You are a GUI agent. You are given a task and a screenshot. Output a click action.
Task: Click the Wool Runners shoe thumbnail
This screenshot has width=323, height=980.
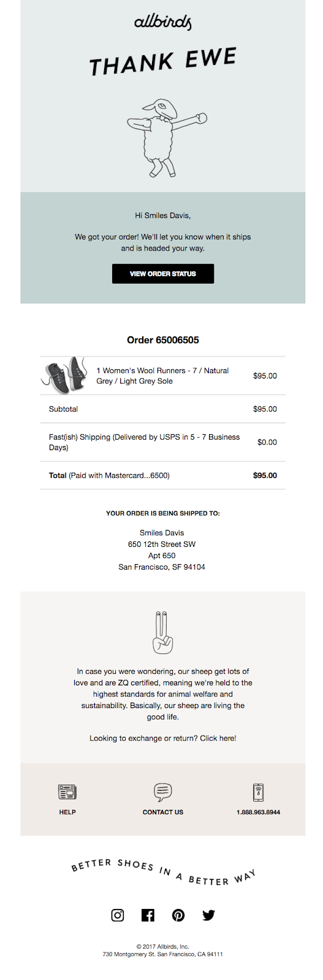(x=64, y=375)
